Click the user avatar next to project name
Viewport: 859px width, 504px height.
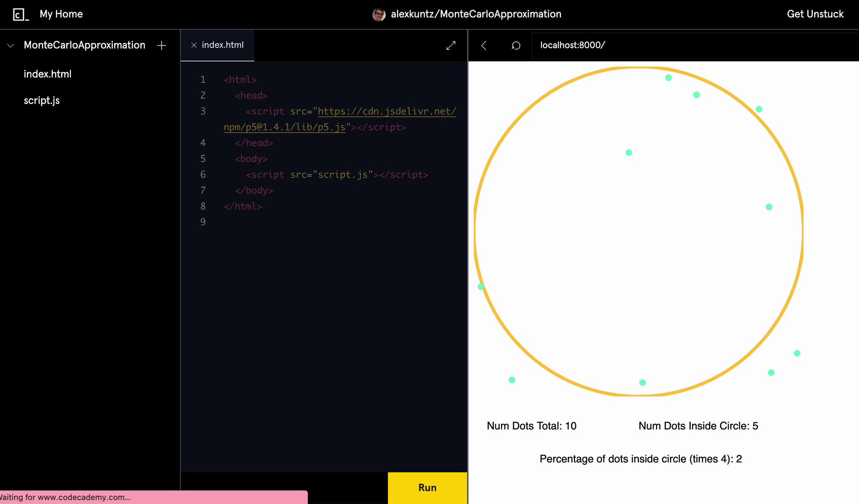coord(379,14)
